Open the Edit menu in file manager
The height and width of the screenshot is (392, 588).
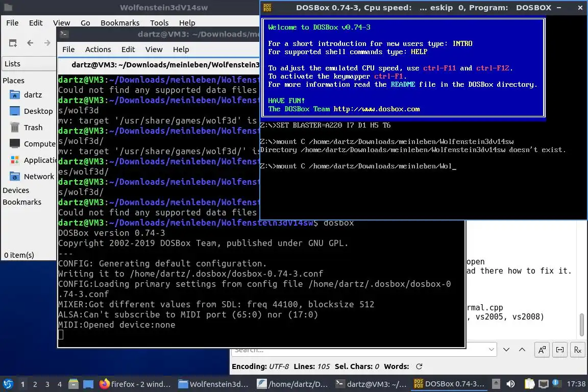[x=36, y=23]
